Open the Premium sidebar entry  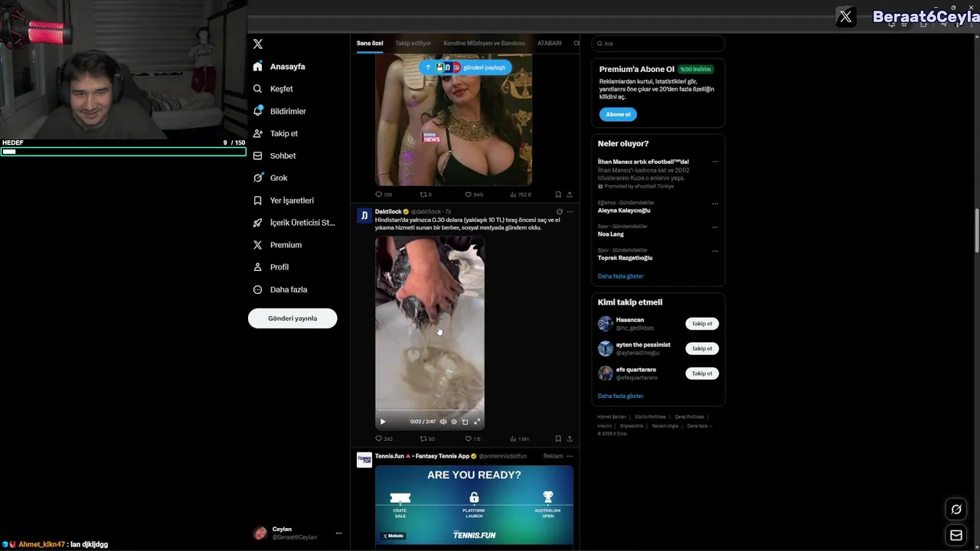click(x=277, y=245)
